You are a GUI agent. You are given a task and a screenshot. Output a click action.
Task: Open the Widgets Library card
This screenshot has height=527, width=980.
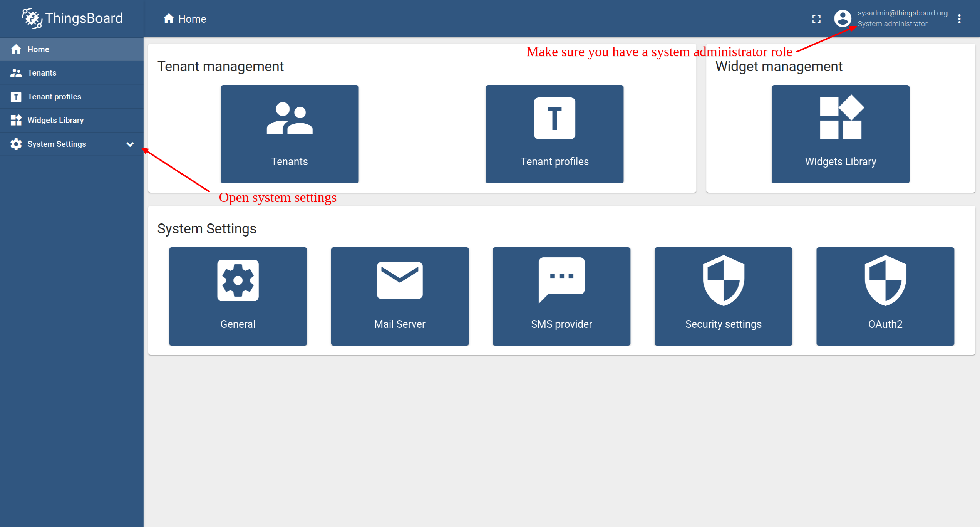(x=840, y=134)
